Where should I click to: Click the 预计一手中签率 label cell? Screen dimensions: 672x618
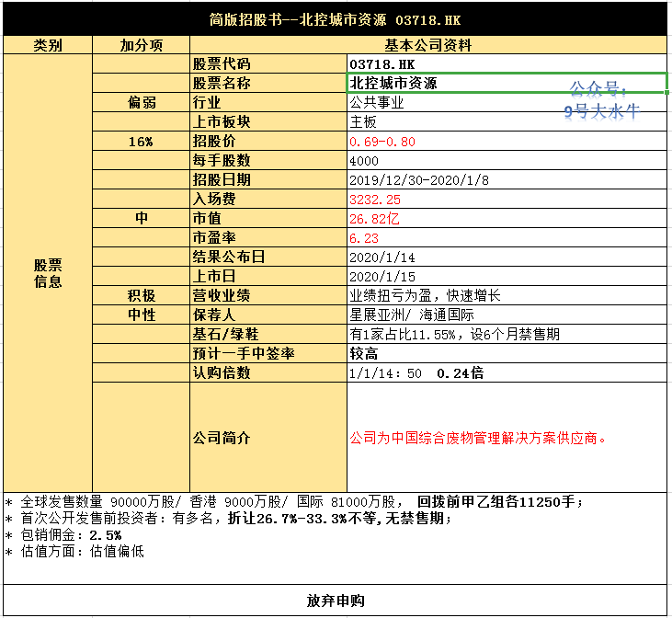point(268,353)
